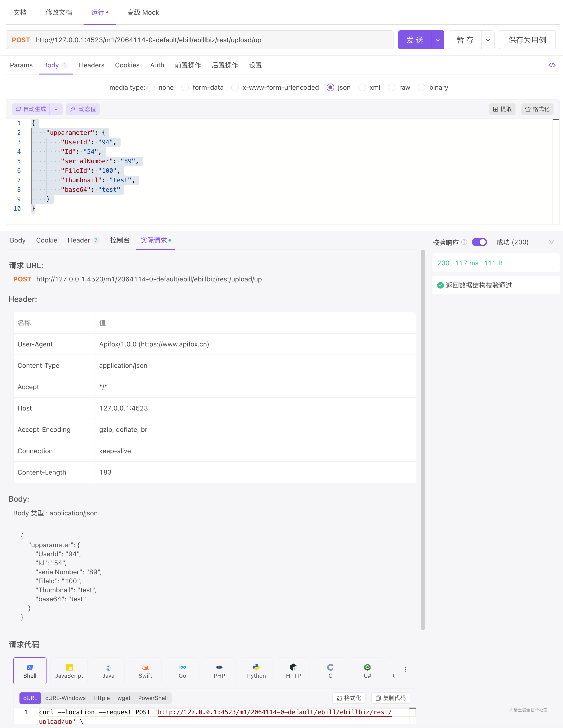Open the 前置操作 tab

[x=188, y=65]
